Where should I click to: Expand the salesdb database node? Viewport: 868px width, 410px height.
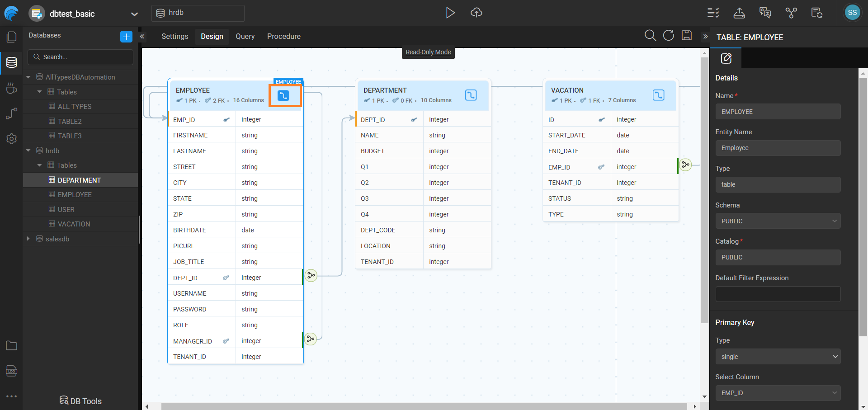click(x=28, y=239)
